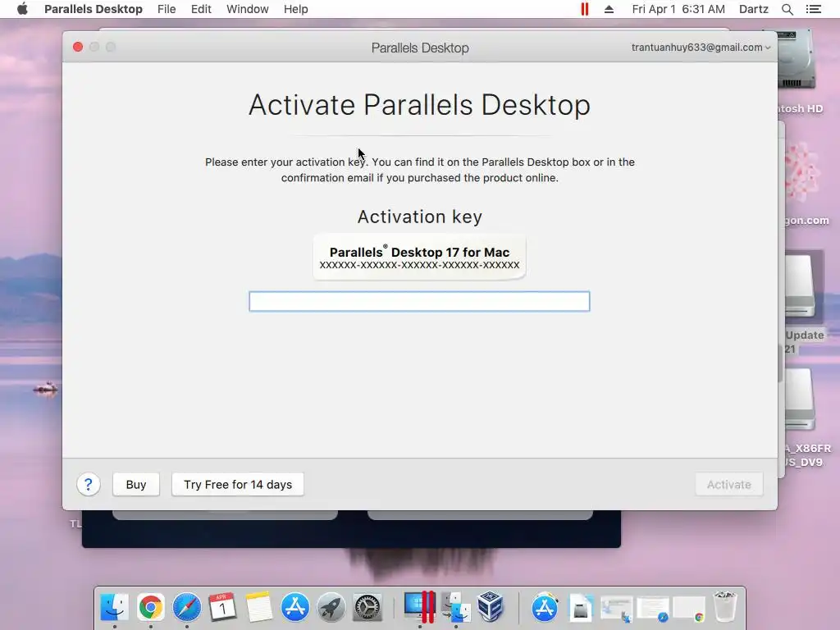Image resolution: width=840 pixels, height=630 pixels.
Task: Click the Parallels Desktop 17 for Mac key card
Action: coord(419,257)
